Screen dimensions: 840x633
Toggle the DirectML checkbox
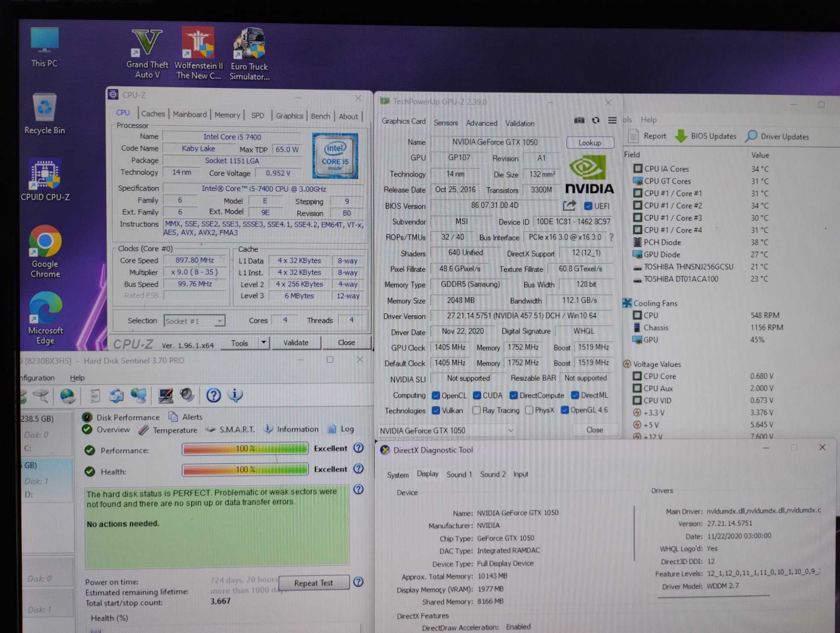tap(575, 395)
